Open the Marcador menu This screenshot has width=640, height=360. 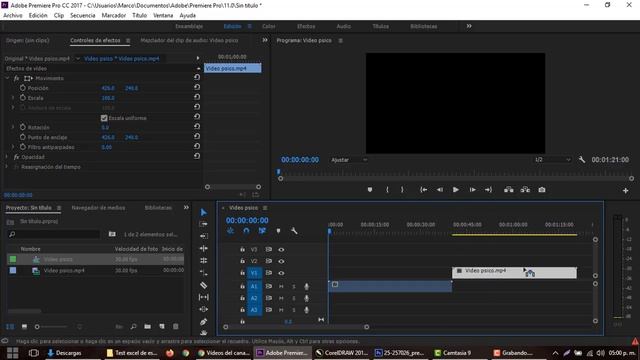[113, 15]
